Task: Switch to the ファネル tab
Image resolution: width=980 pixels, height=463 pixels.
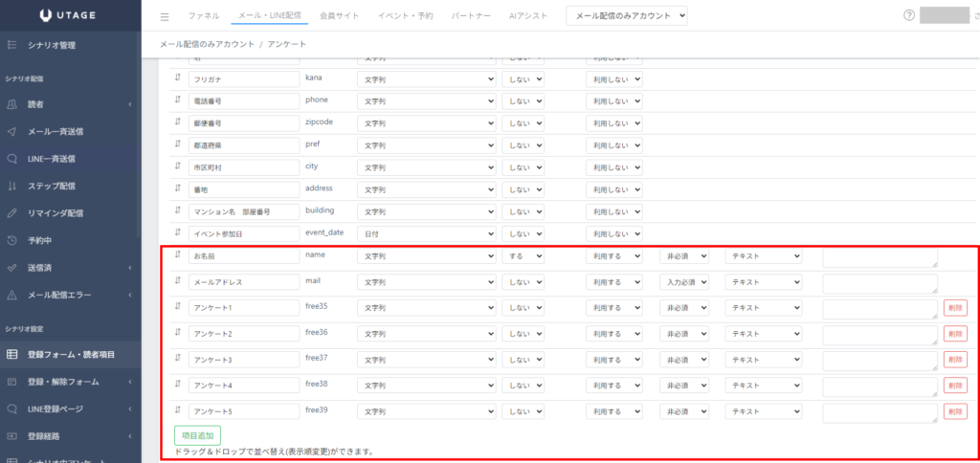Action: (x=203, y=16)
